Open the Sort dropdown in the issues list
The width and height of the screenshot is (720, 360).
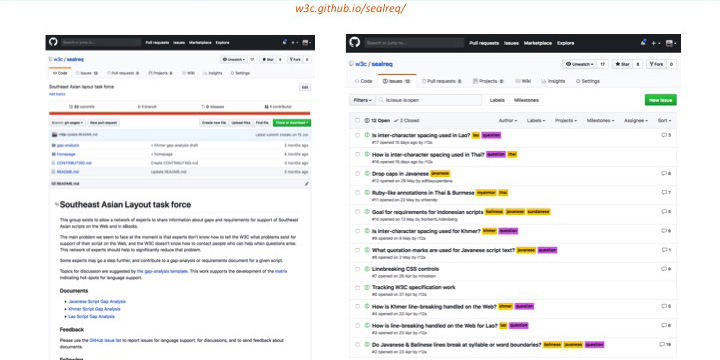pyautogui.click(x=664, y=120)
